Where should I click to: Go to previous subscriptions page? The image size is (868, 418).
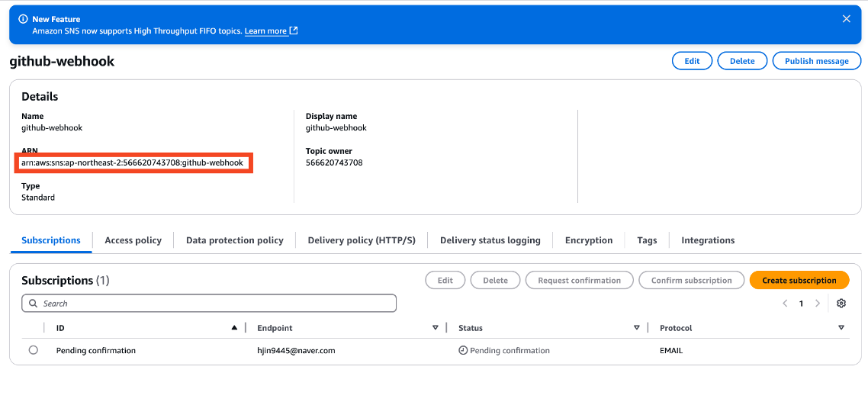784,304
